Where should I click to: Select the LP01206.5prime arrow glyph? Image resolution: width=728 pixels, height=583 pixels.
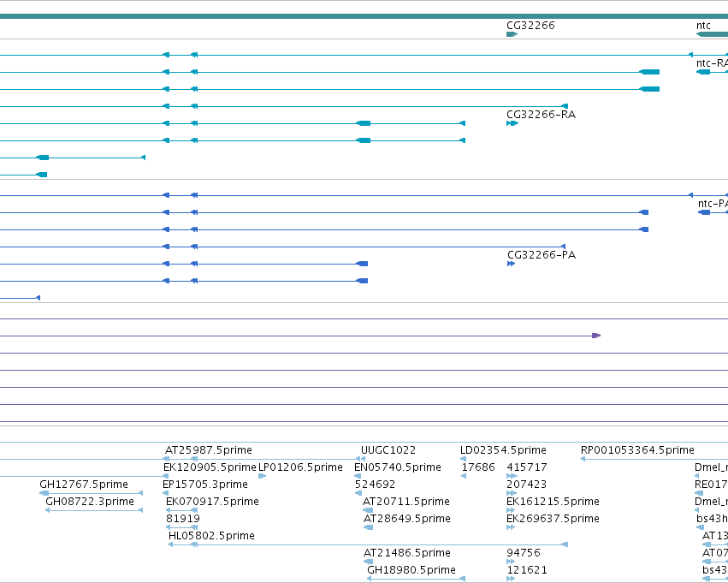[263, 476]
